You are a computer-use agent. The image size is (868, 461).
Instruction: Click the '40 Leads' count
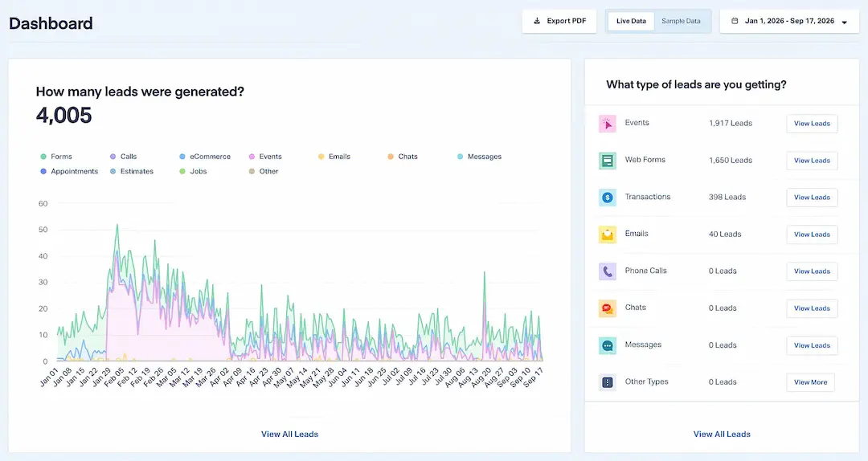725,235
